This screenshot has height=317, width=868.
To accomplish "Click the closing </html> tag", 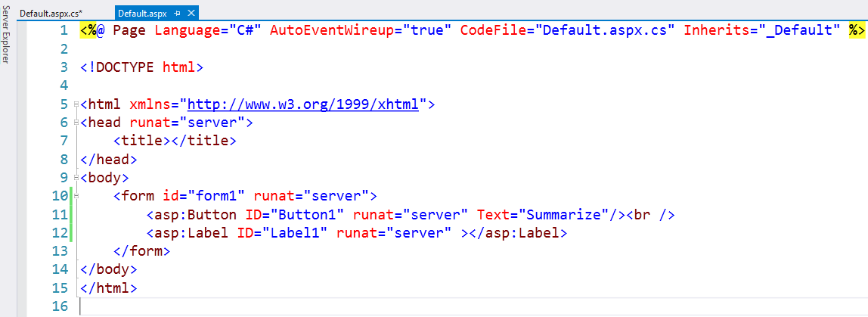I will pyautogui.click(x=109, y=288).
